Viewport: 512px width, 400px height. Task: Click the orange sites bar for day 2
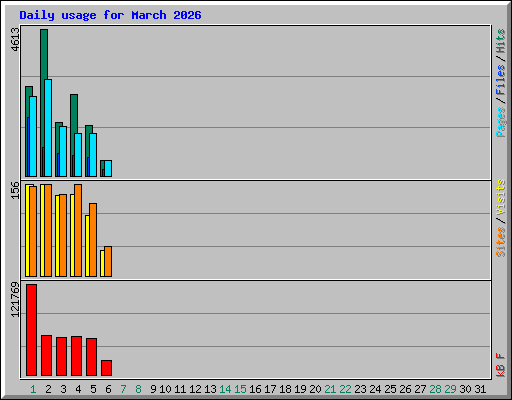click(48, 230)
